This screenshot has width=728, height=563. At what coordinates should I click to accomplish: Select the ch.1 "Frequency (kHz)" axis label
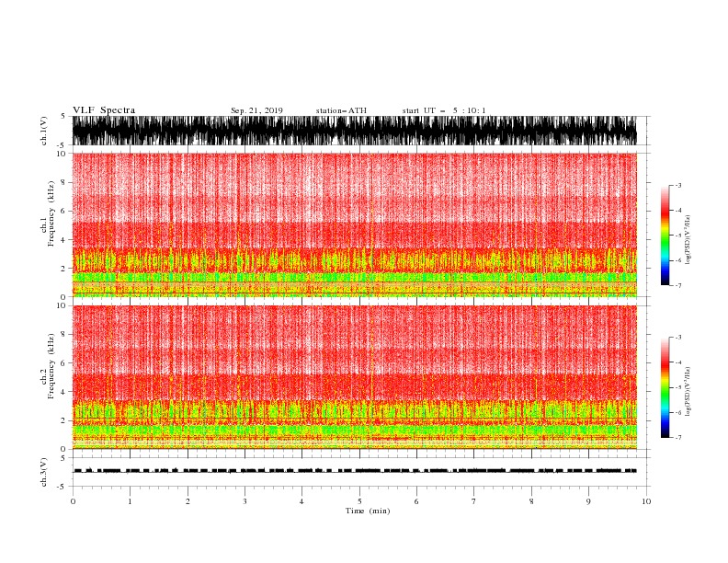(51, 213)
